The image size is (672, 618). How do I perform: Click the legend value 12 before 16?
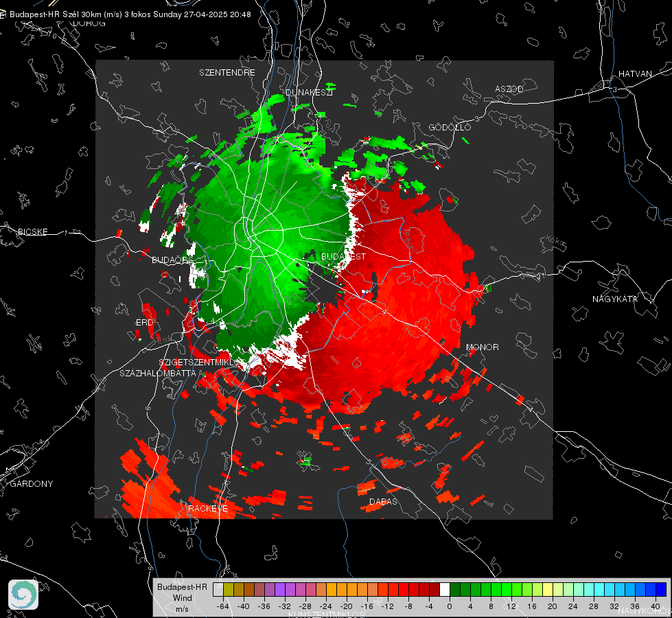511,606
